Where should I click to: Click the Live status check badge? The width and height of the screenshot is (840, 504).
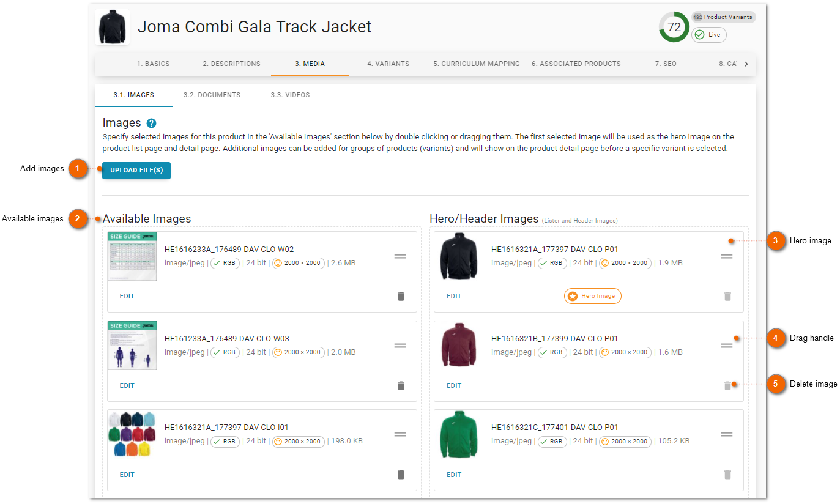pos(709,35)
